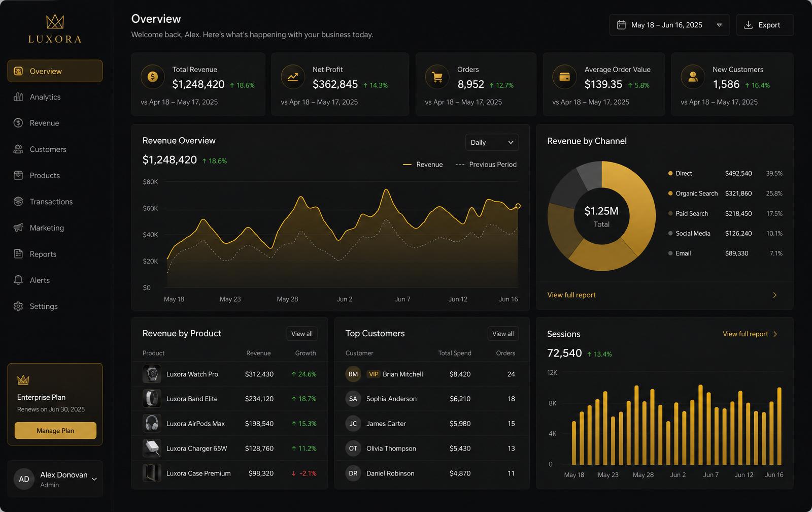Click the end-point marker on revenue line
Viewport: 812px width, 512px height.
(x=518, y=206)
